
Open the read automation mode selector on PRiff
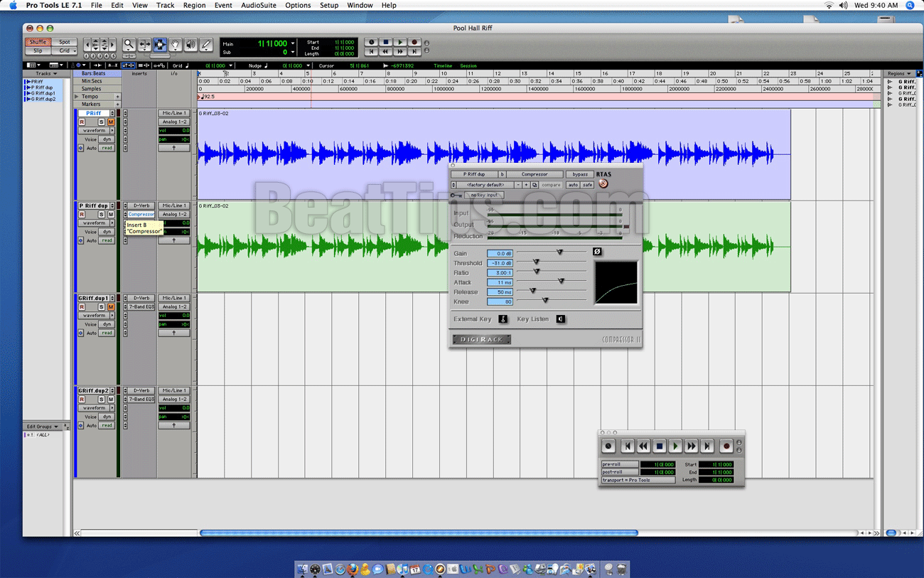[x=107, y=148]
